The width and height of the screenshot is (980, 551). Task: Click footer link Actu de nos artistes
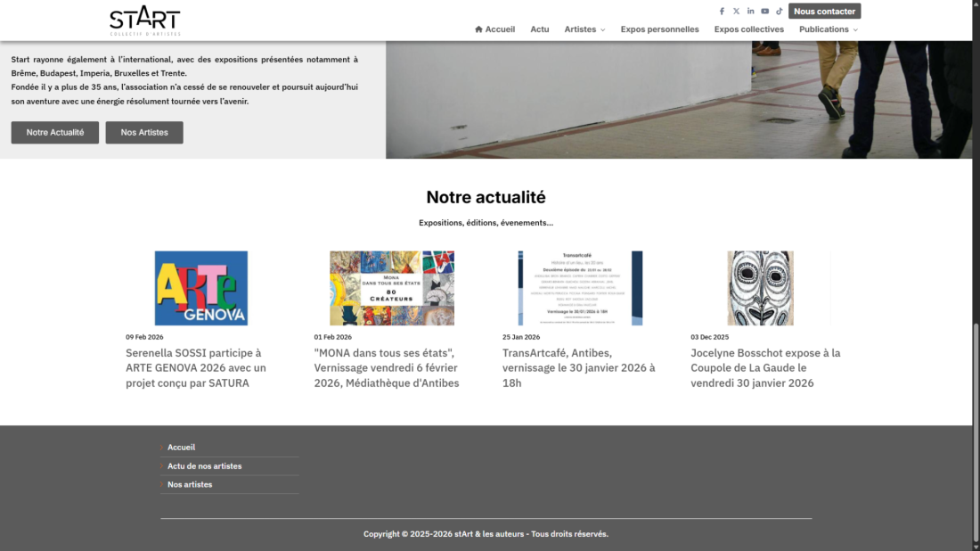(204, 466)
